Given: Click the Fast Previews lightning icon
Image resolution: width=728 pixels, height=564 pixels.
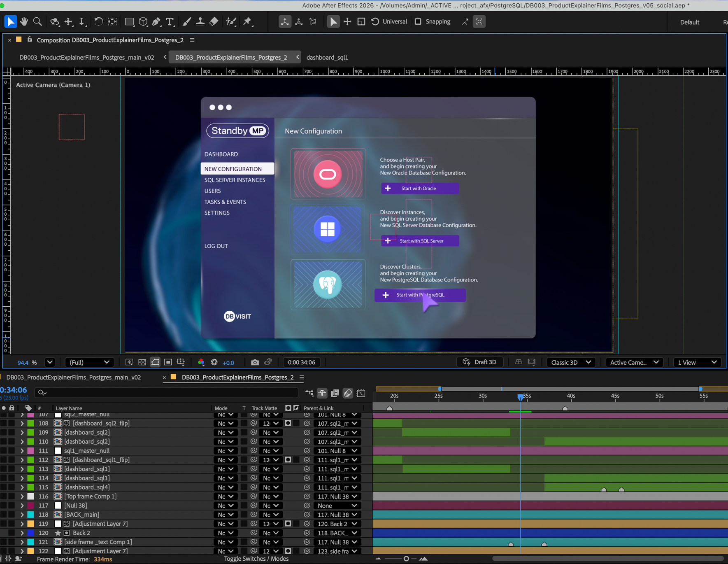Looking at the screenshot, I should [x=129, y=362].
